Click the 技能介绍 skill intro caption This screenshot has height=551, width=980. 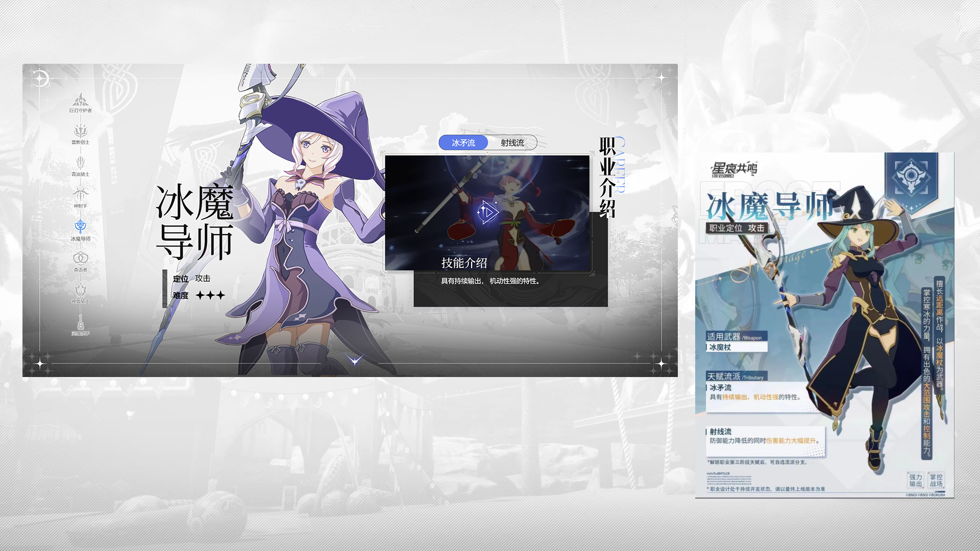coord(464,263)
